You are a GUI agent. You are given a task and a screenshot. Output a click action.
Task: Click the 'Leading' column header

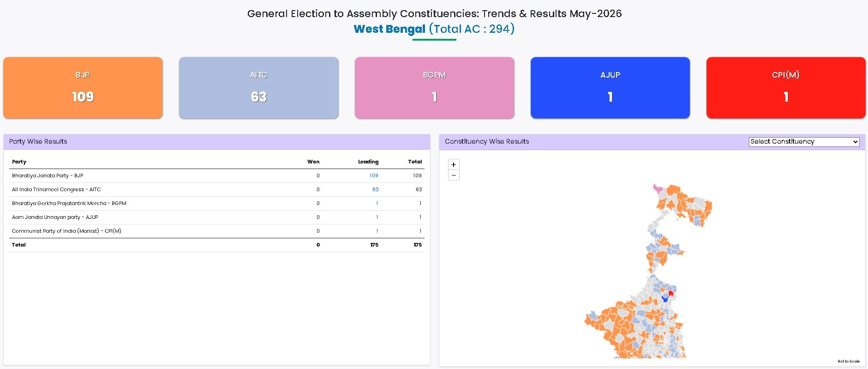pos(368,162)
